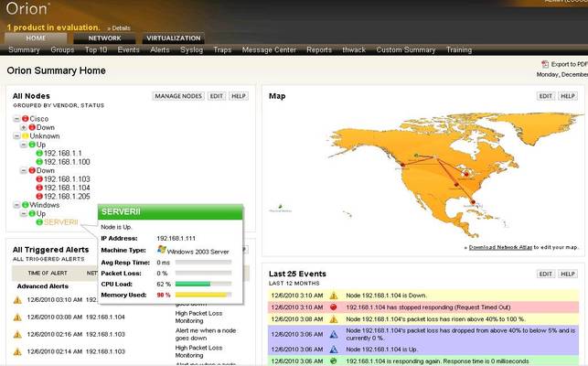The height and width of the screenshot is (366, 588).
Task: Open the SERVERII node link
Action: coord(61,222)
